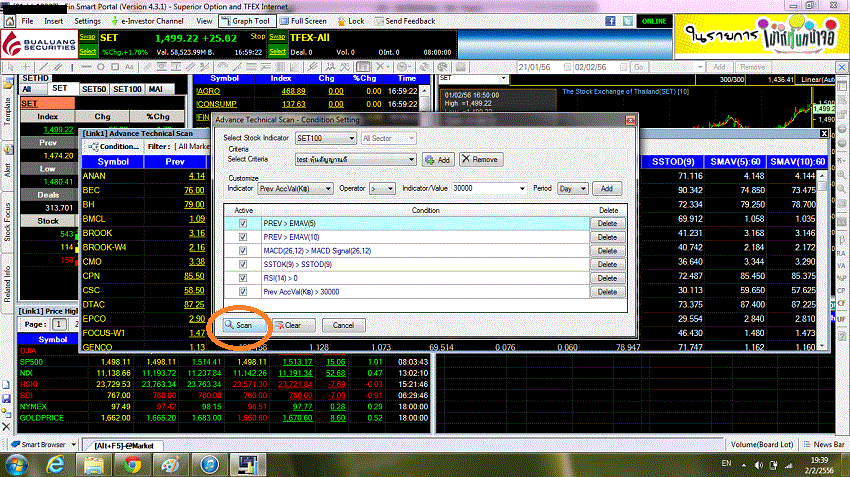Select the rectangle drawing tool in chart toolbar

pyautogui.click(x=115, y=67)
